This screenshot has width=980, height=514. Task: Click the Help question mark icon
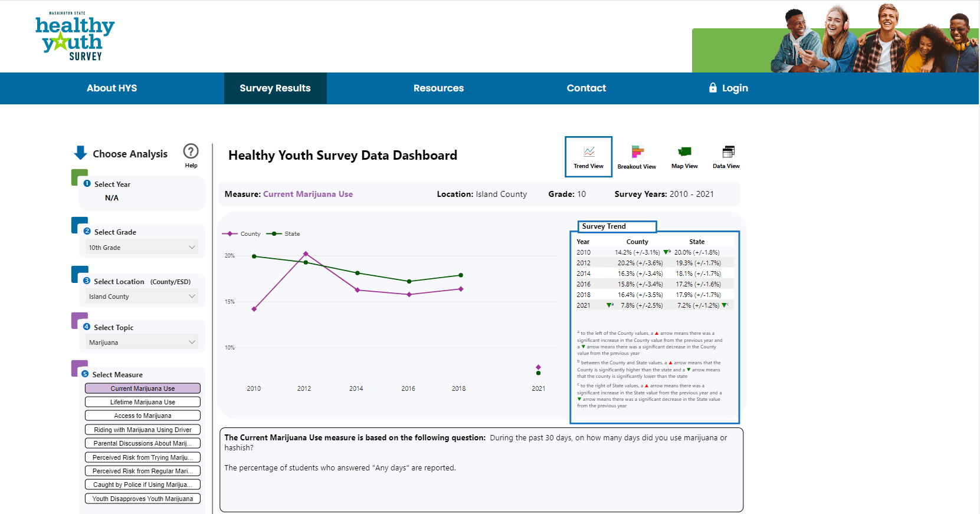point(191,151)
